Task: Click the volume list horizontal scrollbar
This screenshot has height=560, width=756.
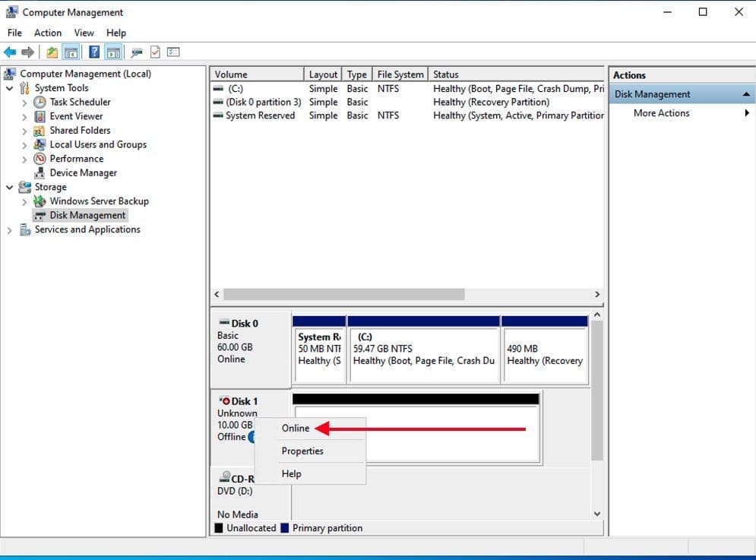Action: [x=343, y=294]
